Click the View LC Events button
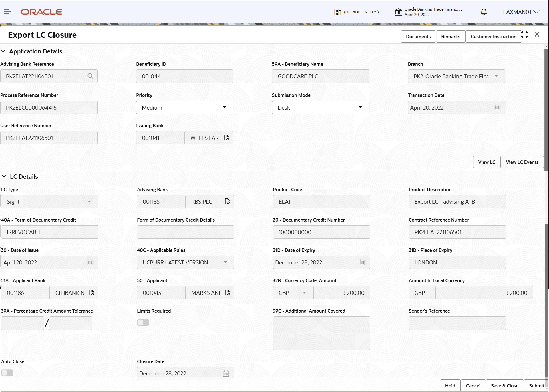Screen dimensions: 549x392 [x=522, y=162]
